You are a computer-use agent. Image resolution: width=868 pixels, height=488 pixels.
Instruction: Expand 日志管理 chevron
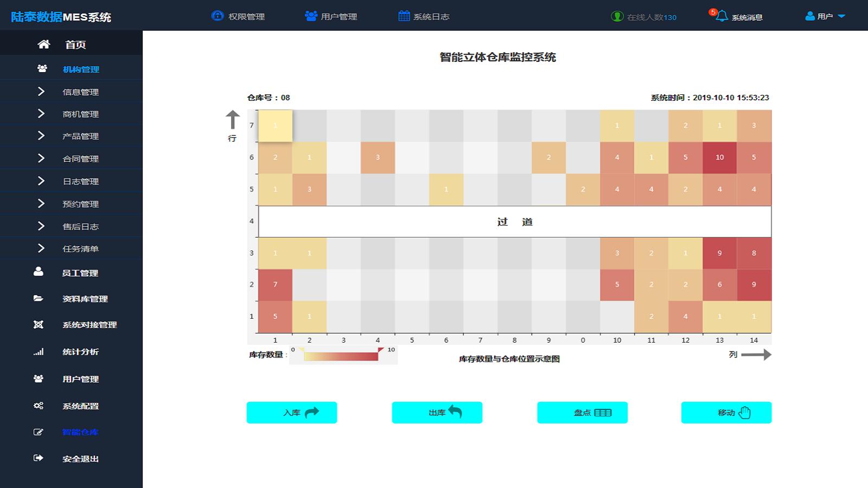click(x=41, y=181)
